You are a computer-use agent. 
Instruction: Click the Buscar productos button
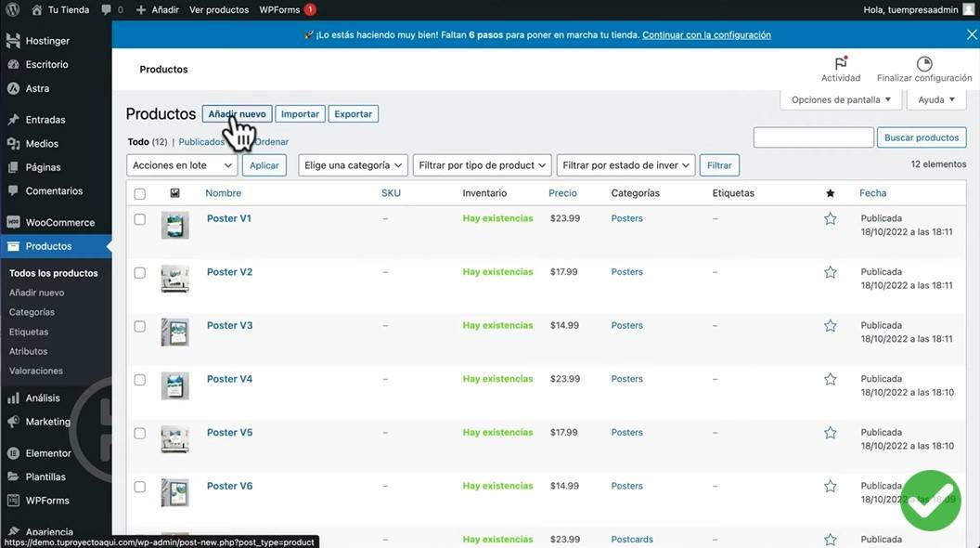point(922,137)
